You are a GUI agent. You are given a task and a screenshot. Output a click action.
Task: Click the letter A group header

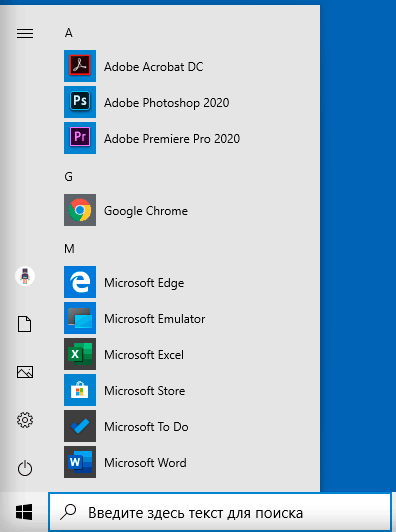pyautogui.click(x=69, y=33)
